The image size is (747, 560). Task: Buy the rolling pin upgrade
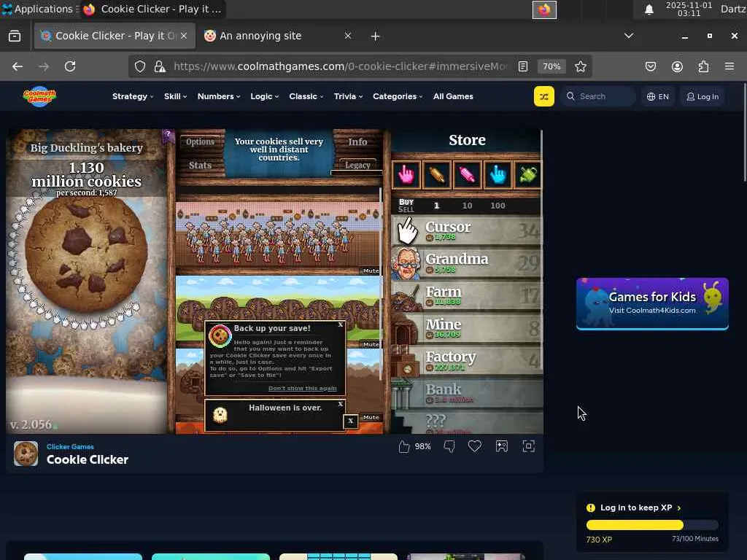(x=436, y=175)
